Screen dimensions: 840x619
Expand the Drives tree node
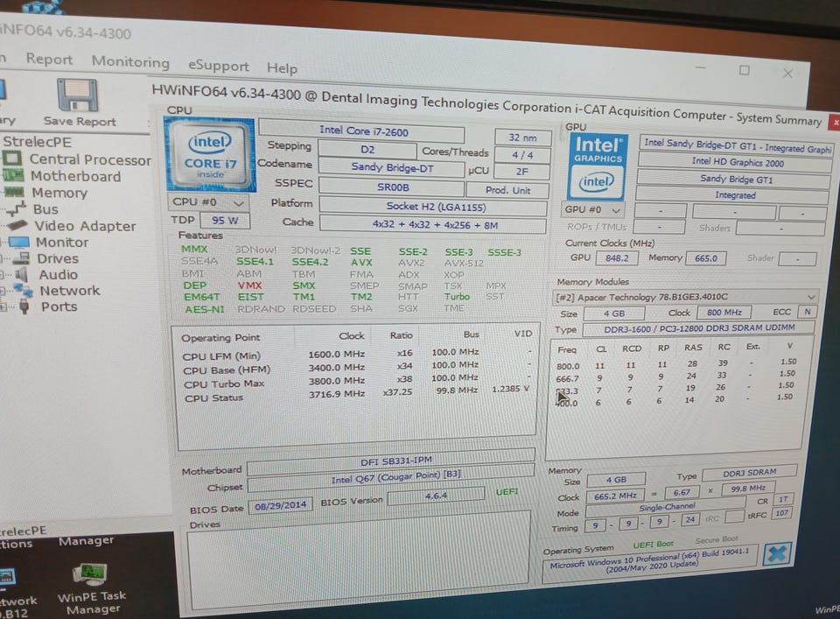[3, 258]
